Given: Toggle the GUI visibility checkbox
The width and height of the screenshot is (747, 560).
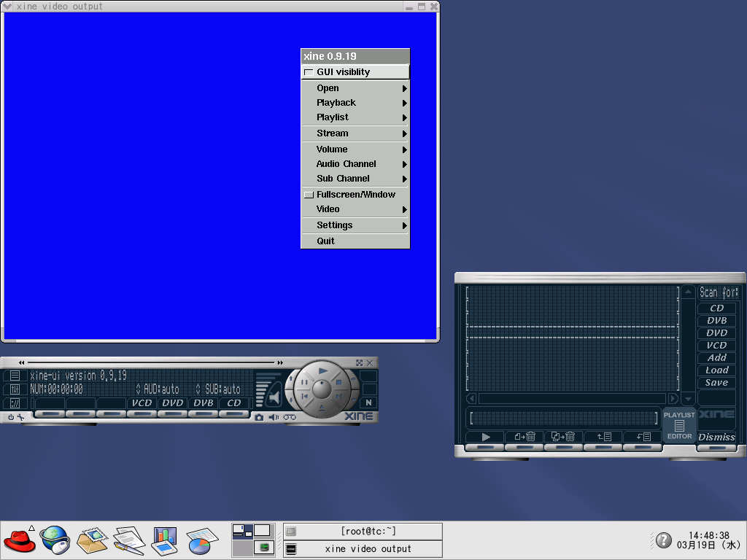Looking at the screenshot, I should pyautogui.click(x=309, y=72).
